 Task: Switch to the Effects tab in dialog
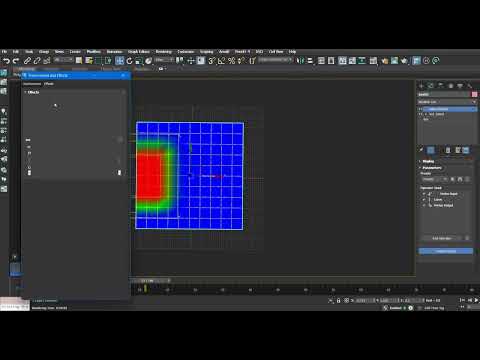pyautogui.click(x=49, y=84)
